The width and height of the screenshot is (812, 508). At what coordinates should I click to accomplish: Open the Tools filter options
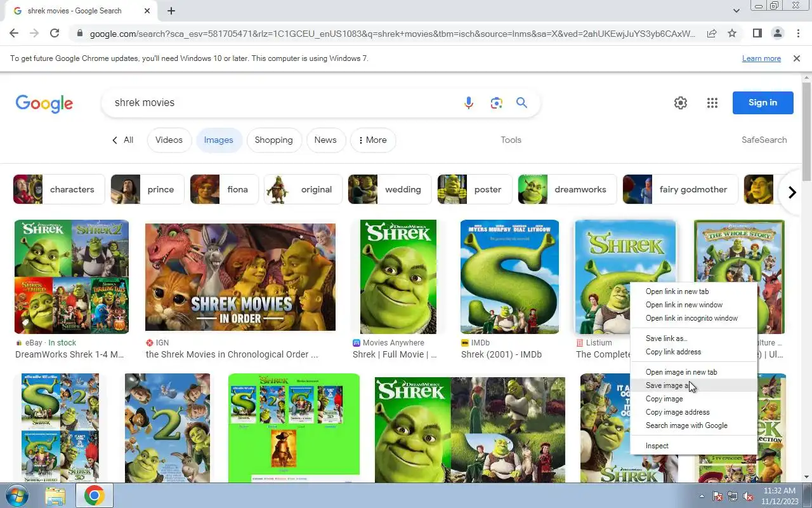click(x=511, y=140)
